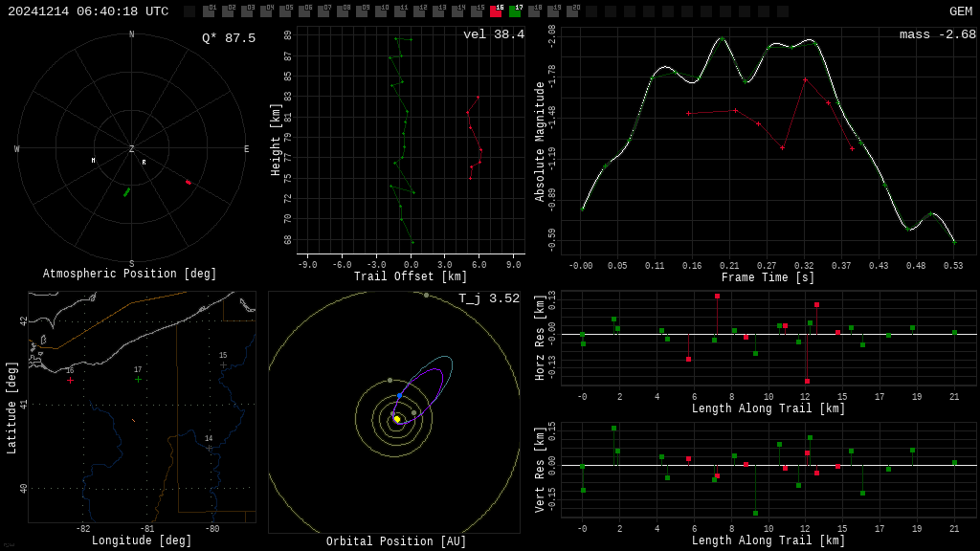Click grey station 14 cross on map
980x551 pixels.
point(210,448)
